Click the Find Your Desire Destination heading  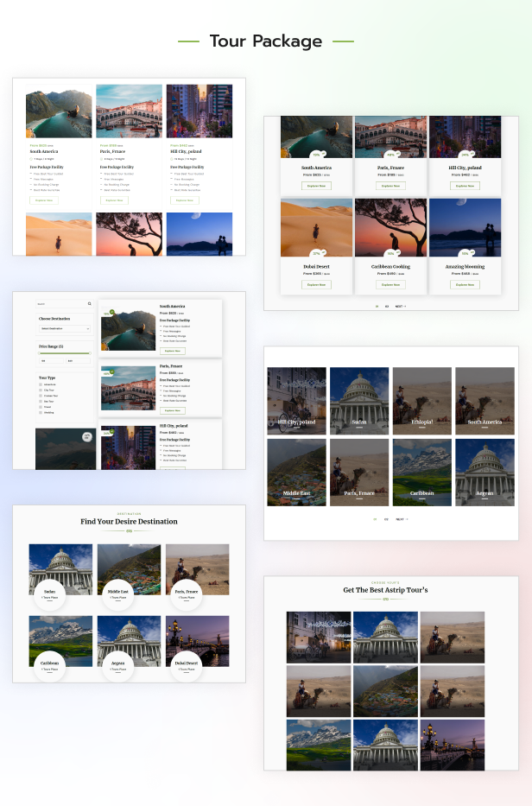coord(129,521)
